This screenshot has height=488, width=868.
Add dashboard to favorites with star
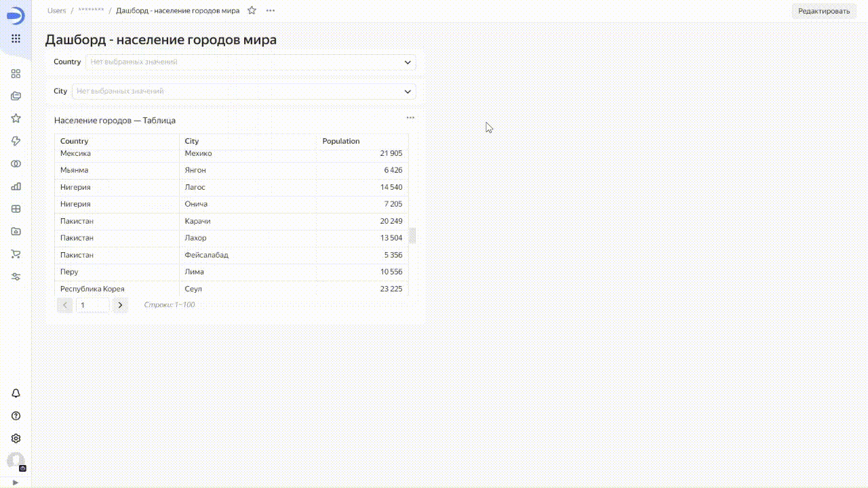coord(252,11)
